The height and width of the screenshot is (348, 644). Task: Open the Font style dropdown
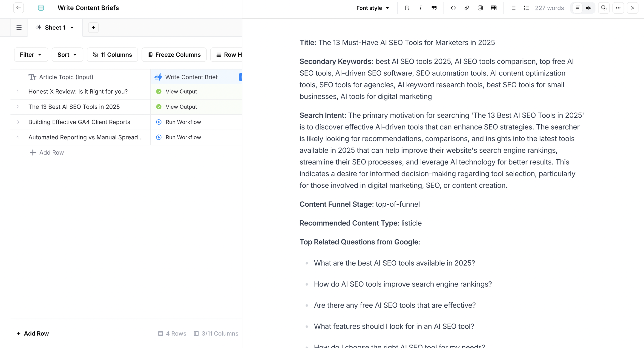pyautogui.click(x=373, y=8)
